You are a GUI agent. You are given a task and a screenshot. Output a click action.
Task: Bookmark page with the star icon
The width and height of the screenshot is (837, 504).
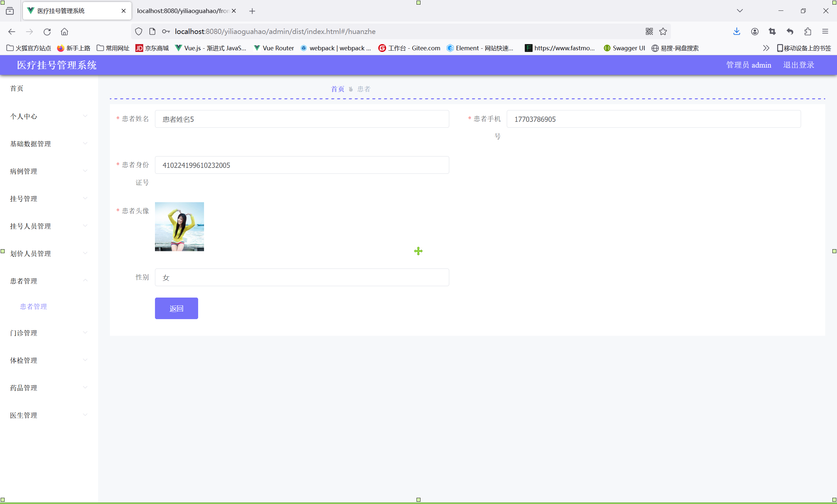pyautogui.click(x=663, y=32)
